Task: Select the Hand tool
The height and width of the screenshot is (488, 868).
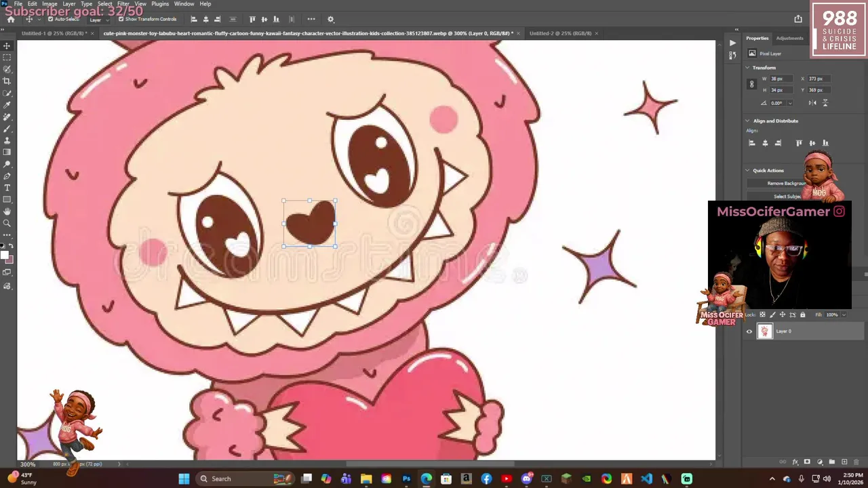Action: point(7,211)
